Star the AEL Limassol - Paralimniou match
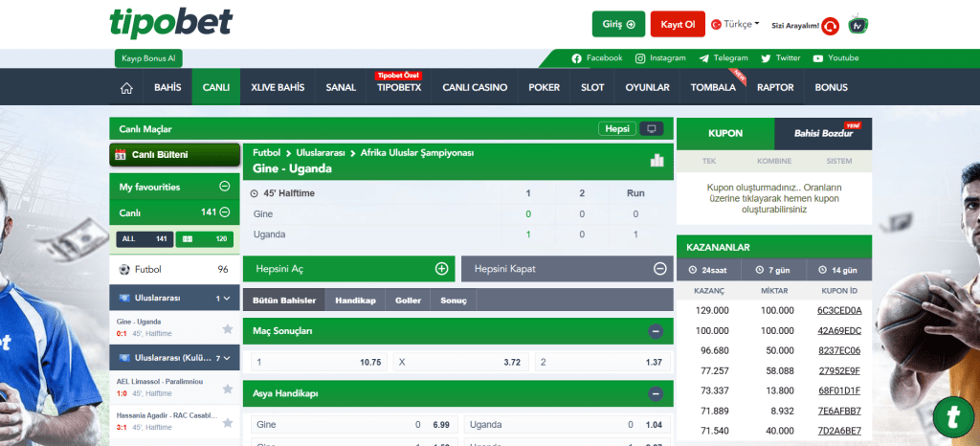Image resolution: width=980 pixels, height=446 pixels. pyautogui.click(x=228, y=389)
